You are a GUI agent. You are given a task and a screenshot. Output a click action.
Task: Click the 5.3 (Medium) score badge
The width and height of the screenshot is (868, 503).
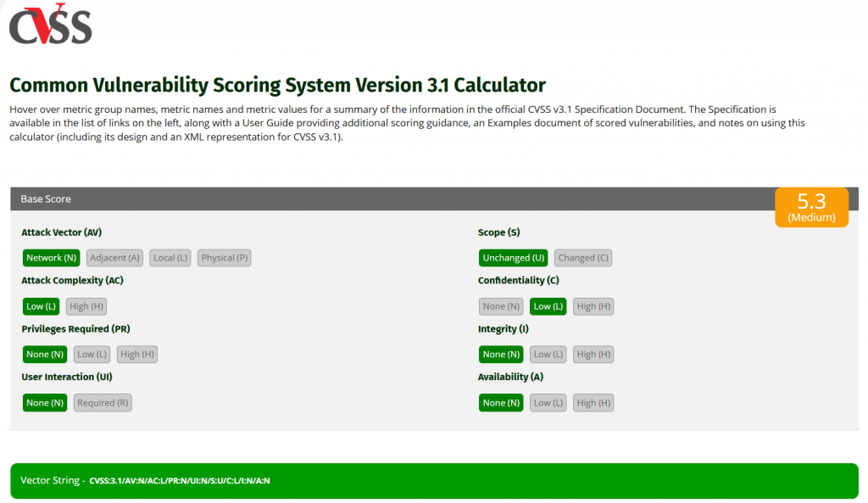(811, 207)
